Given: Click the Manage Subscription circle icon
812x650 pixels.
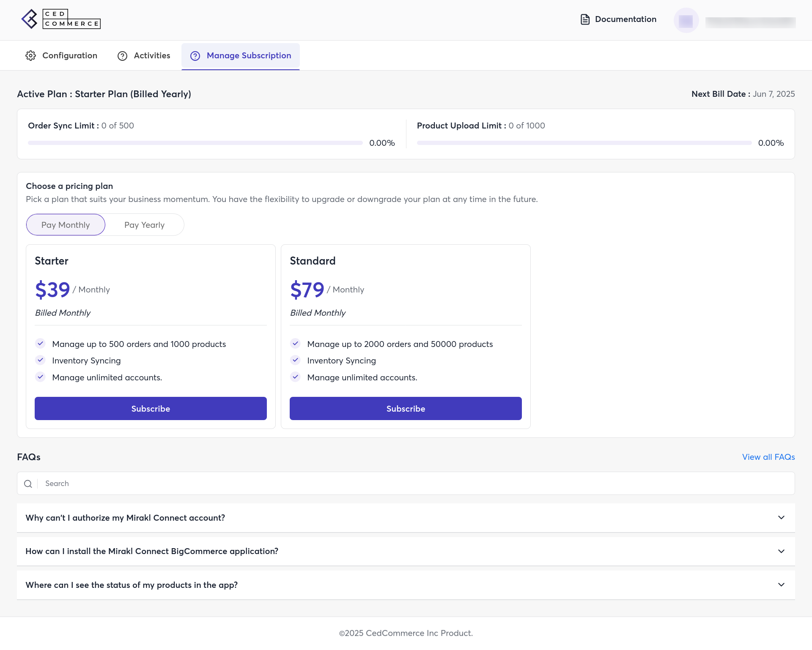Looking at the screenshot, I should coord(195,56).
